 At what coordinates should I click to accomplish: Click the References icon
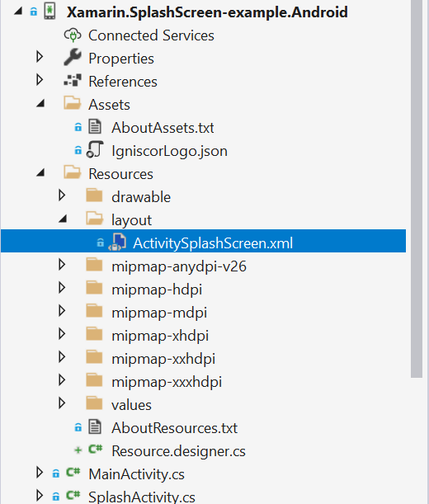(x=73, y=80)
